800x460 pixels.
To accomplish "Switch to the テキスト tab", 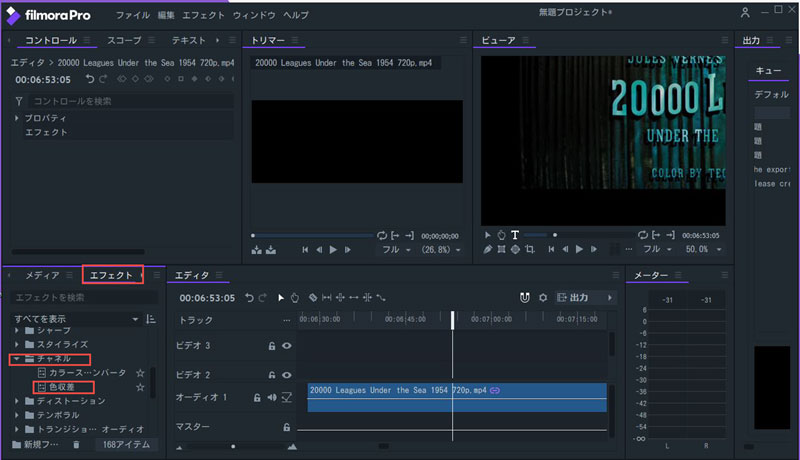I will click(x=188, y=40).
